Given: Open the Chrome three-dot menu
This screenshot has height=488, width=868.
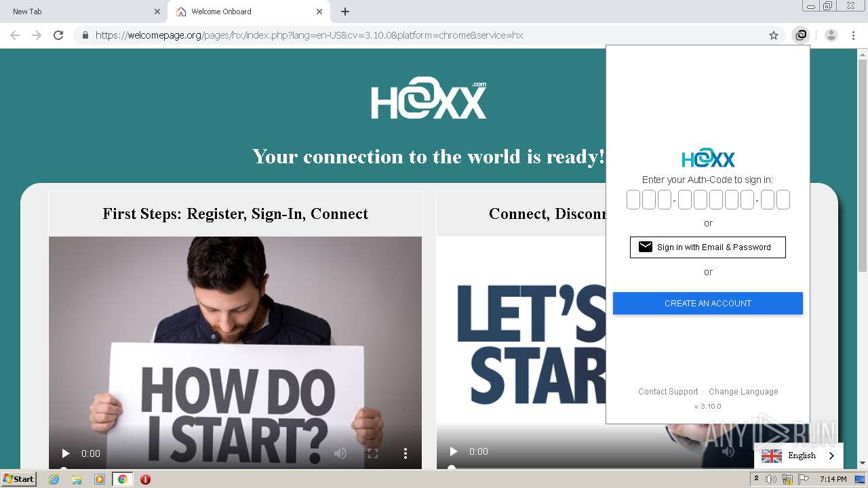Looking at the screenshot, I should pos(854,35).
